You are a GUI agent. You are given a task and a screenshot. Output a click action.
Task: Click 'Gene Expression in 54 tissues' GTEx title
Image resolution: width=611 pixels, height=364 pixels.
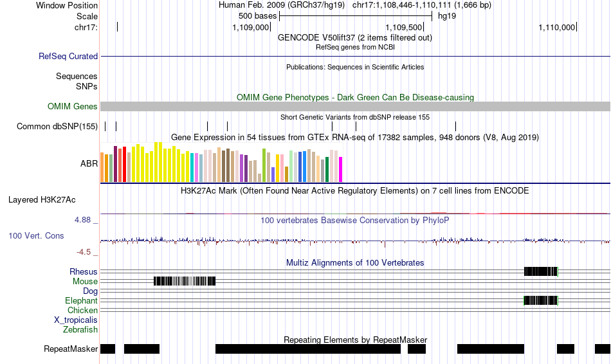355,137
